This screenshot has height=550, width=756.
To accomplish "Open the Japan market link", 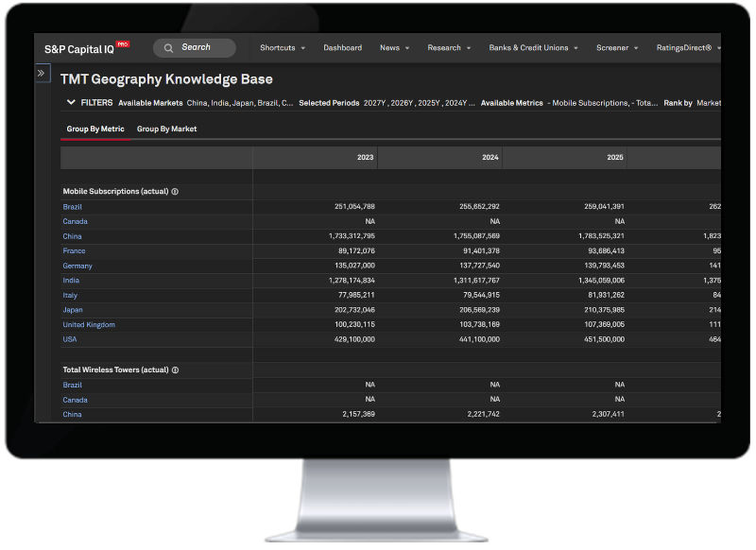I will point(73,310).
